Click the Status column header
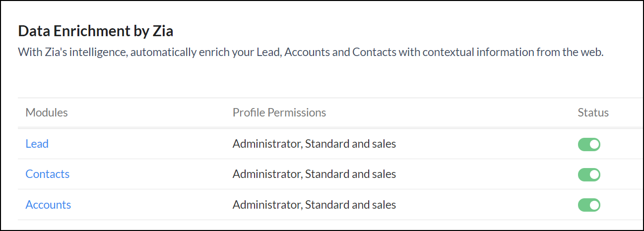Image resolution: width=644 pixels, height=231 pixels. [593, 113]
